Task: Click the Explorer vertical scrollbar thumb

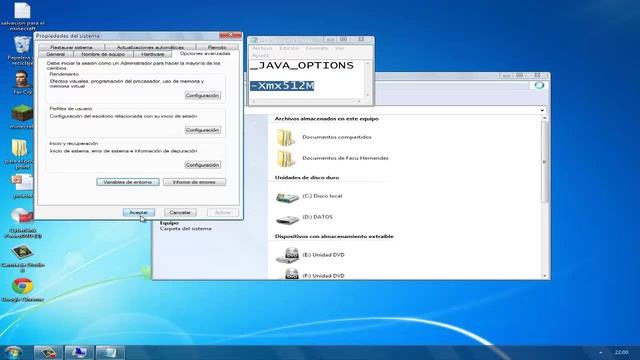Action: point(544,162)
